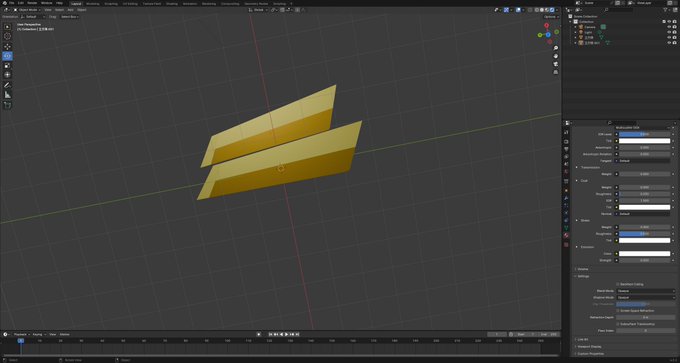Select the 3D Cursor tool
Image resolution: width=680 pixels, height=363 pixels.
pyautogui.click(x=7, y=36)
